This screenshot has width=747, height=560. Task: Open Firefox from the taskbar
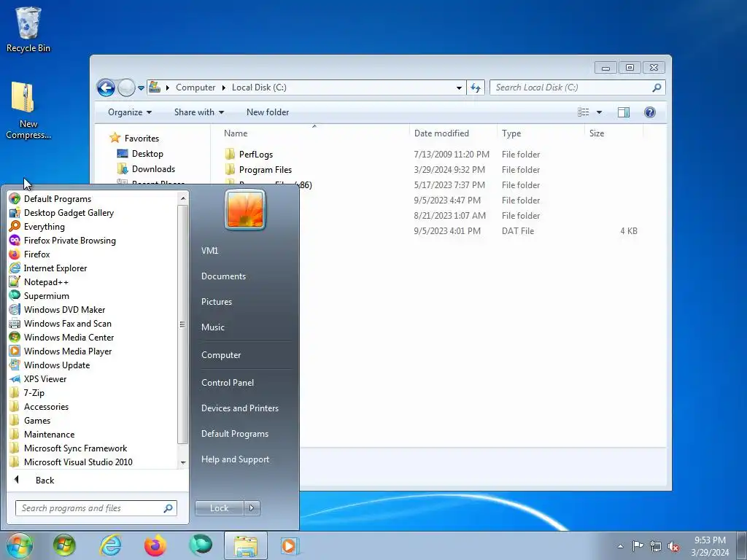pos(155,545)
